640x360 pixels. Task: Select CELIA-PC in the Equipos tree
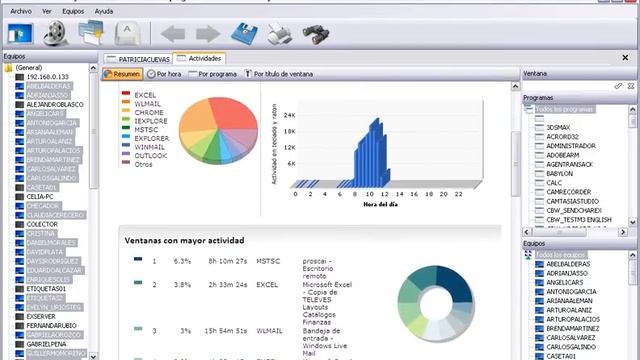pos(40,197)
